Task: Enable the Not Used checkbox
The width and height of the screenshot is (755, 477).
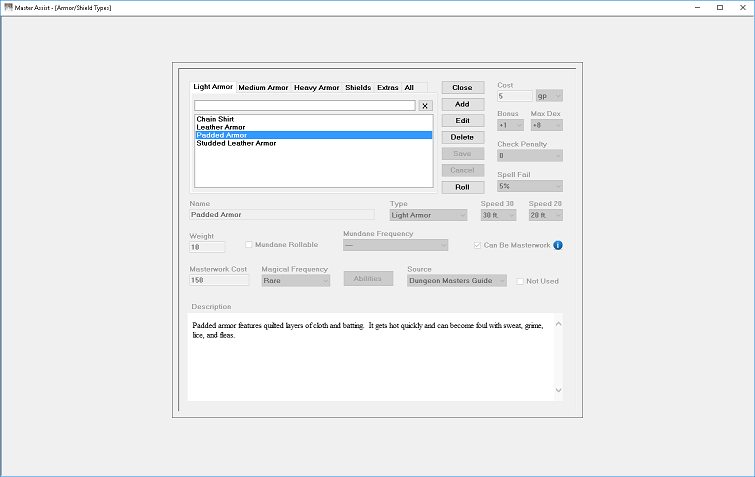Action: (520, 281)
